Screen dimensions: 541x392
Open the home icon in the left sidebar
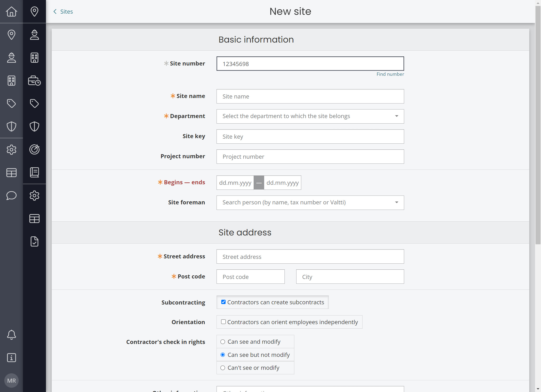coord(11,11)
